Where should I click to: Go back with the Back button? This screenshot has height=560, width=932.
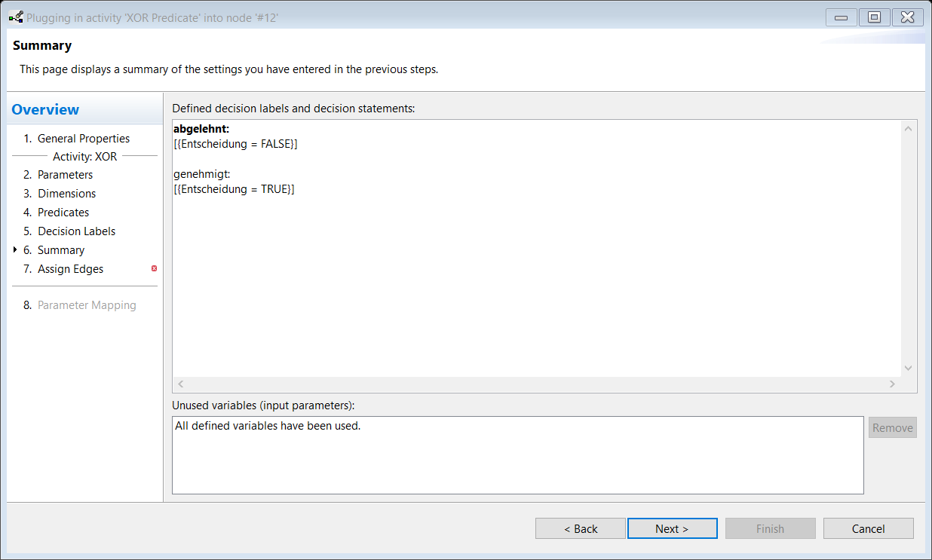point(581,528)
